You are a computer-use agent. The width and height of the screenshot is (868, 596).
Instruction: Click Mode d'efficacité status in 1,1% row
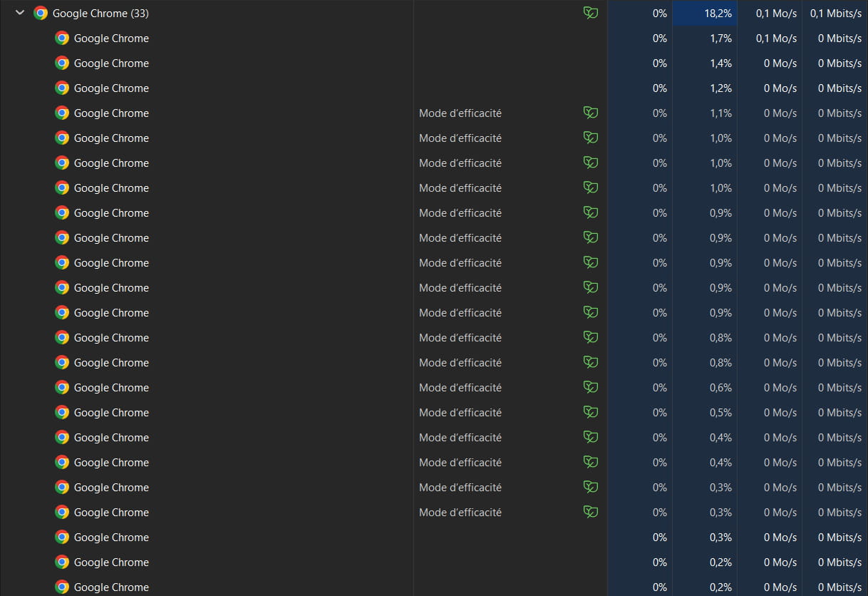(460, 113)
